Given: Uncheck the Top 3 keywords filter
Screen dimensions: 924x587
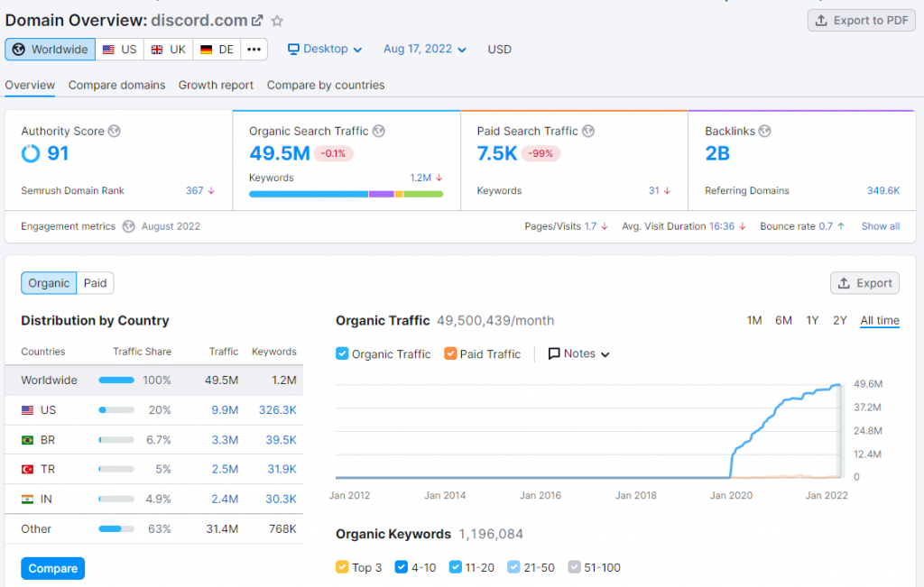Looking at the screenshot, I should pos(343,567).
